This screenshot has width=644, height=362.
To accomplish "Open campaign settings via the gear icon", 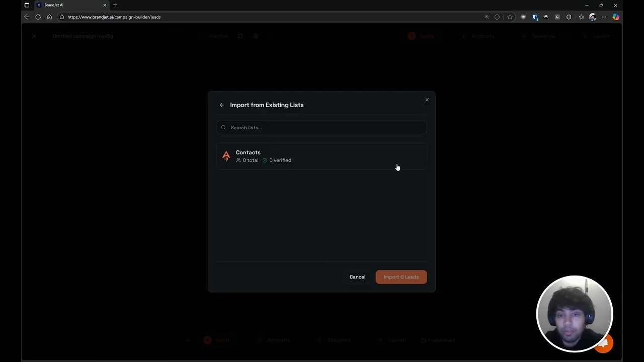I will 256,36.
